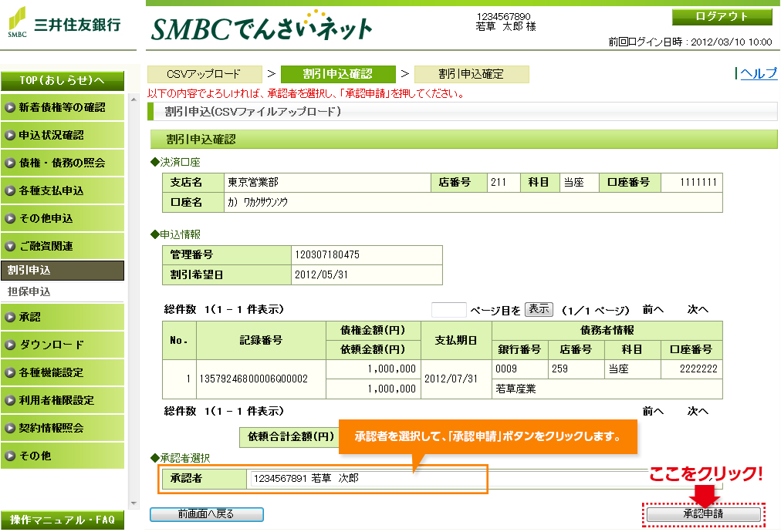
Task: Open 新着債権等の確認 menu
Action: tap(63, 107)
